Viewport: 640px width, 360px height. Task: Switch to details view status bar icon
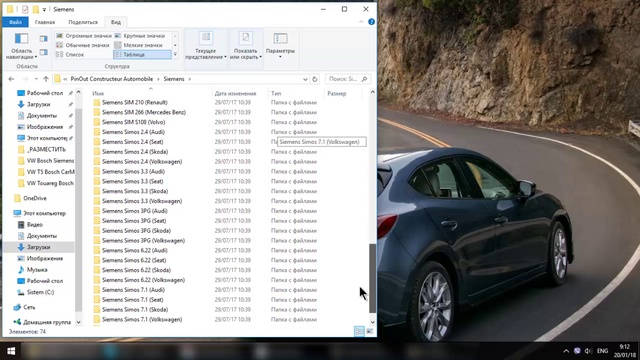[359, 331]
